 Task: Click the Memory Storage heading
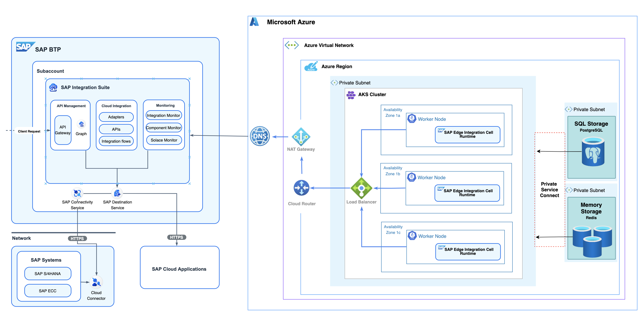pyautogui.click(x=591, y=208)
